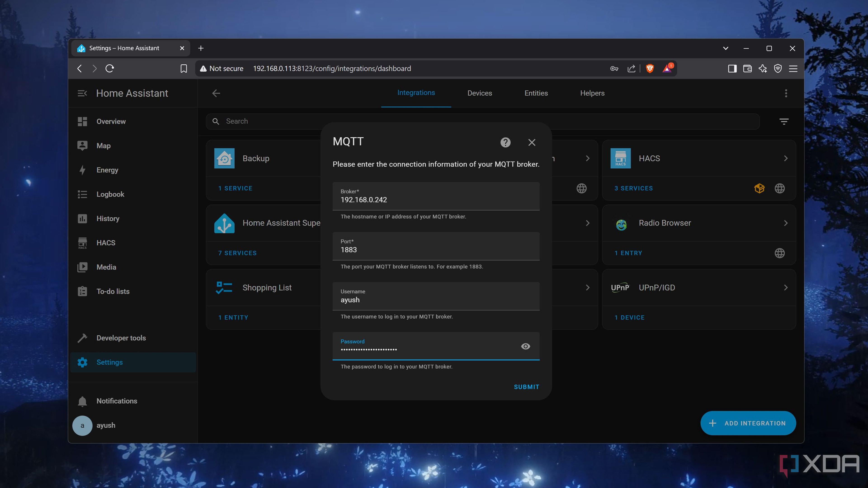Viewport: 868px width, 488px height.
Task: Open the 1 DEVICE link
Action: pos(629,318)
